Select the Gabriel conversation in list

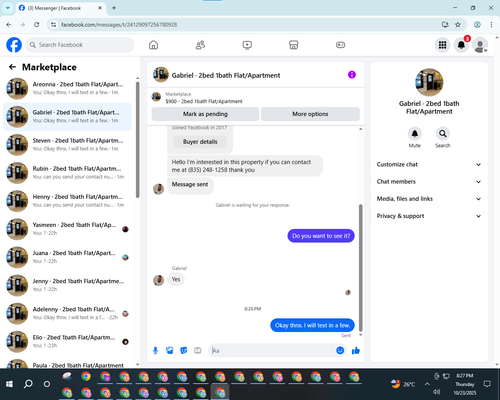coord(67,117)
